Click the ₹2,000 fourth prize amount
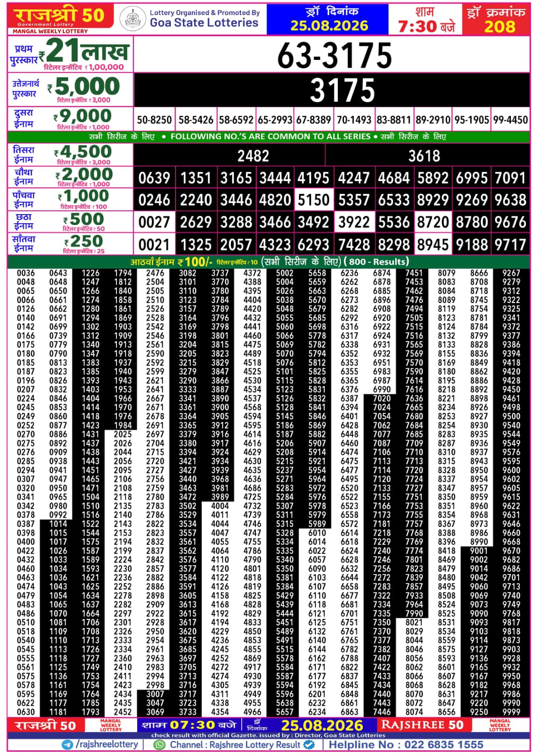The image size is (535, 756). pos(84,174)
